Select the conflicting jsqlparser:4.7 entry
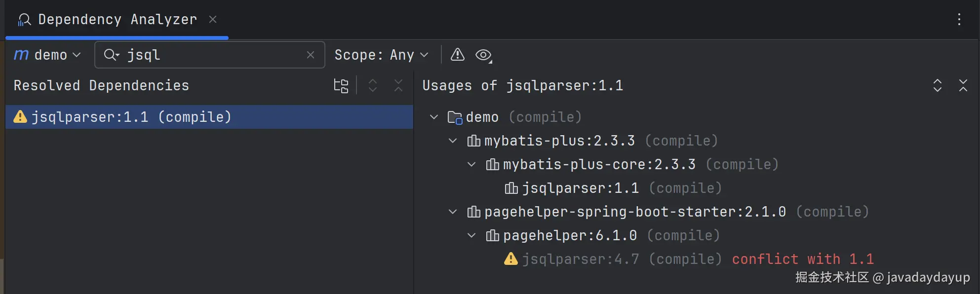980x294 pixels. [580, 259]
